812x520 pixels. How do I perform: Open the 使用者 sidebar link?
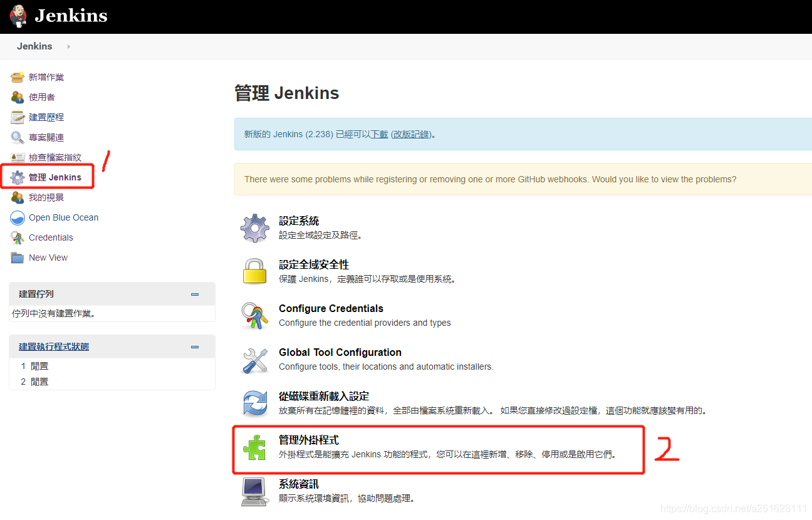click(x=42, y=97)
